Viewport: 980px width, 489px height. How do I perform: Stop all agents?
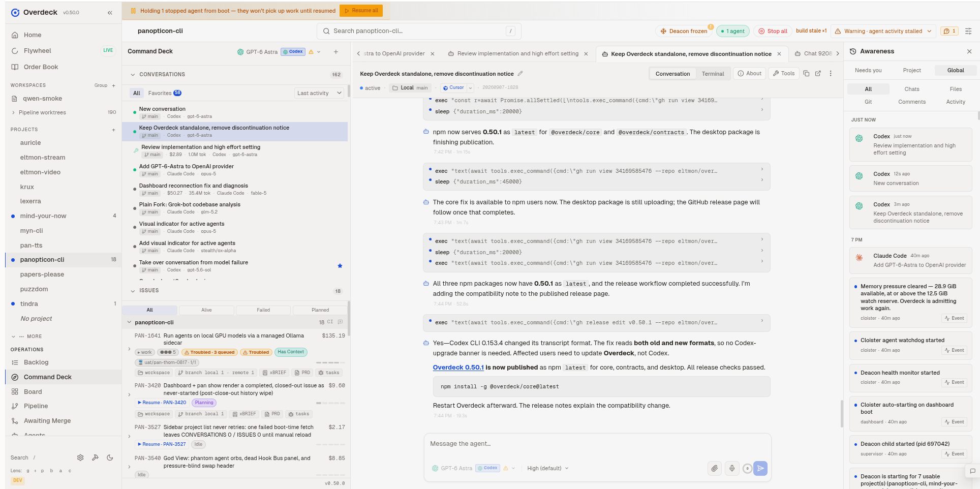773,31
